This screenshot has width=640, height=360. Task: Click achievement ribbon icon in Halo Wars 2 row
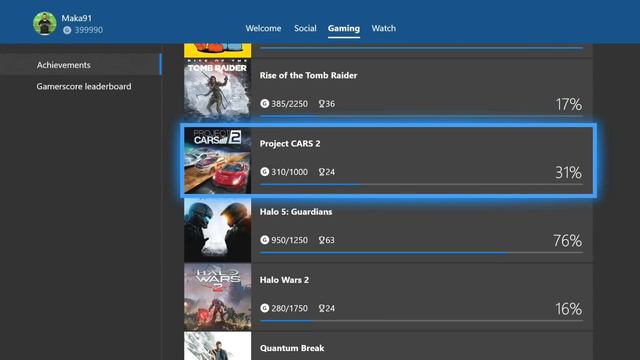[322, 308]
